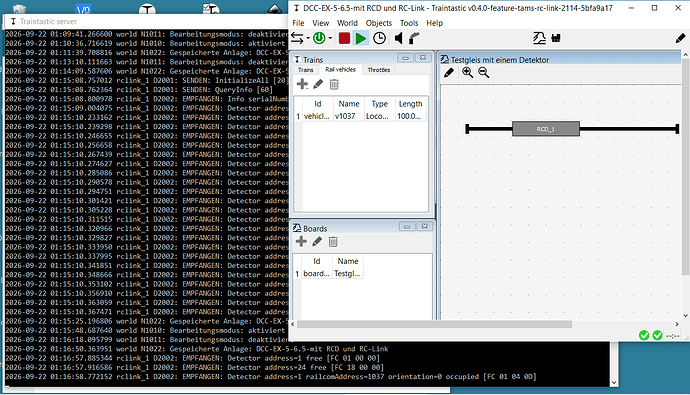This screenshot has height=395, width=690.
Task: Zoom in on the board
Action: point(467,73)
